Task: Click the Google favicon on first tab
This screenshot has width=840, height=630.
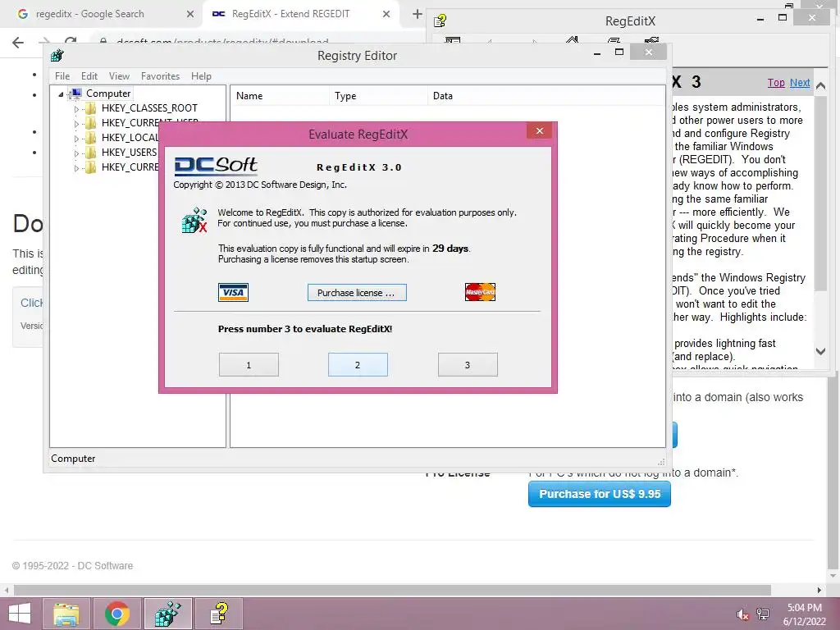Action: [22, 14]
